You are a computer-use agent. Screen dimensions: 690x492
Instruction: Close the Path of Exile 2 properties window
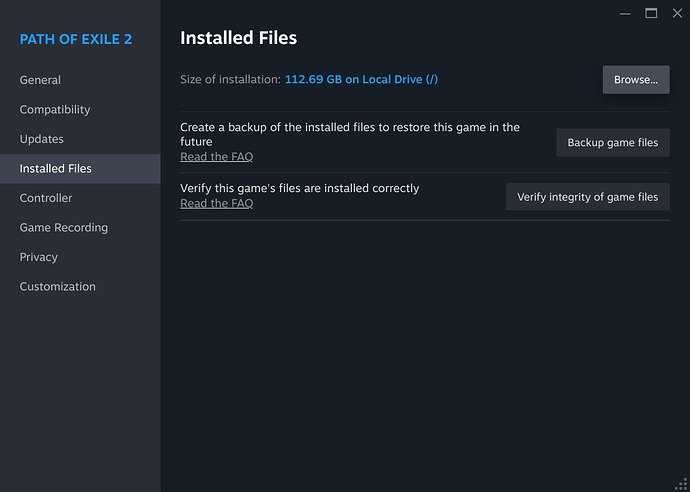(x=676, y=13)
